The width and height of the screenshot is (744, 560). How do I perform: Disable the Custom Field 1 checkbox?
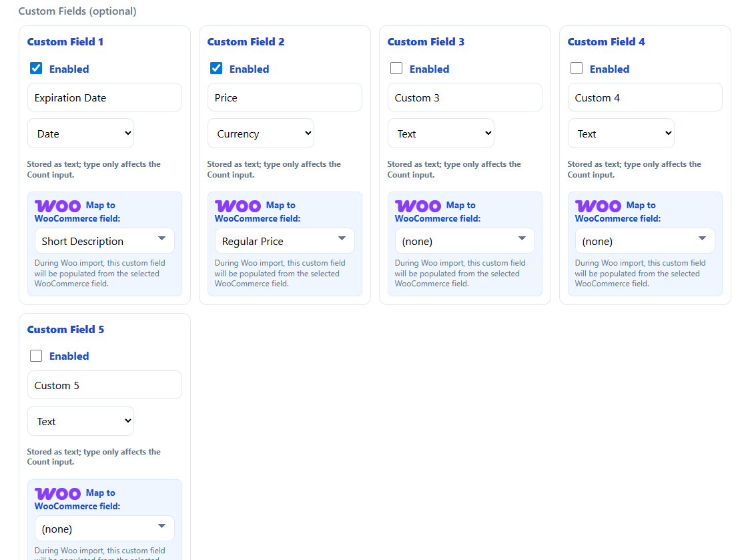point(35,67)
